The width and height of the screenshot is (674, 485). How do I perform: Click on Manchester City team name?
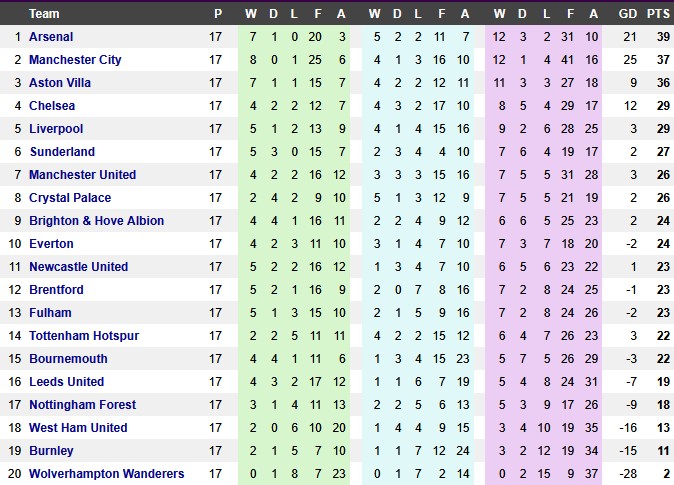[75, 60]
